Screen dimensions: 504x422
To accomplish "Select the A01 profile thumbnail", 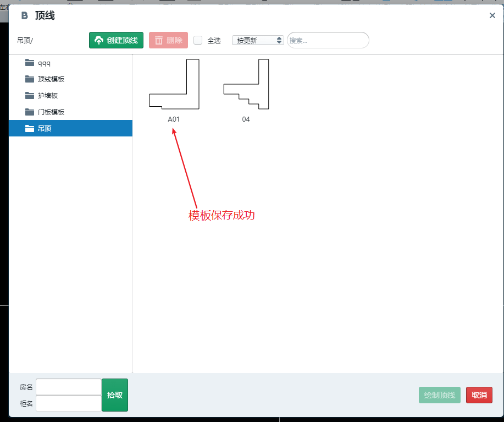I will click(x=174, y=84).
